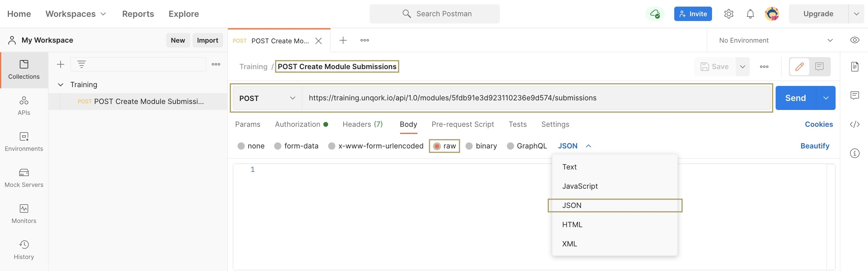Screen dimensions: 868x271
Task: Click the Beautify link
Action: point(815,146)
